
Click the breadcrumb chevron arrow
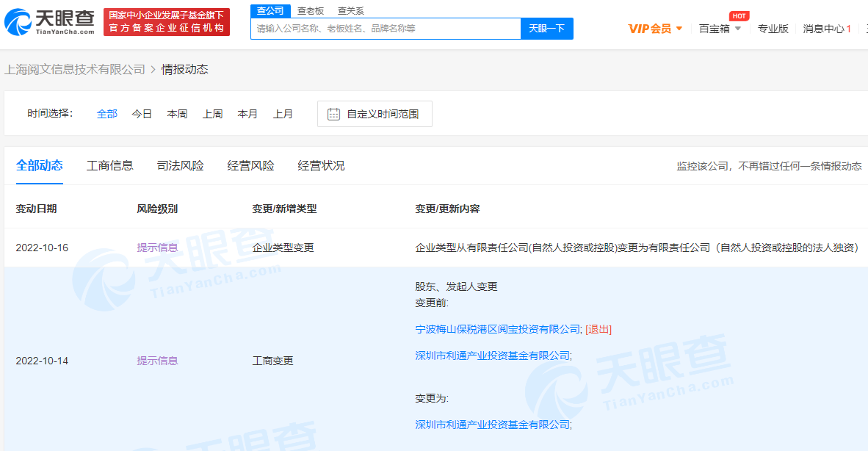click(153, 70)
